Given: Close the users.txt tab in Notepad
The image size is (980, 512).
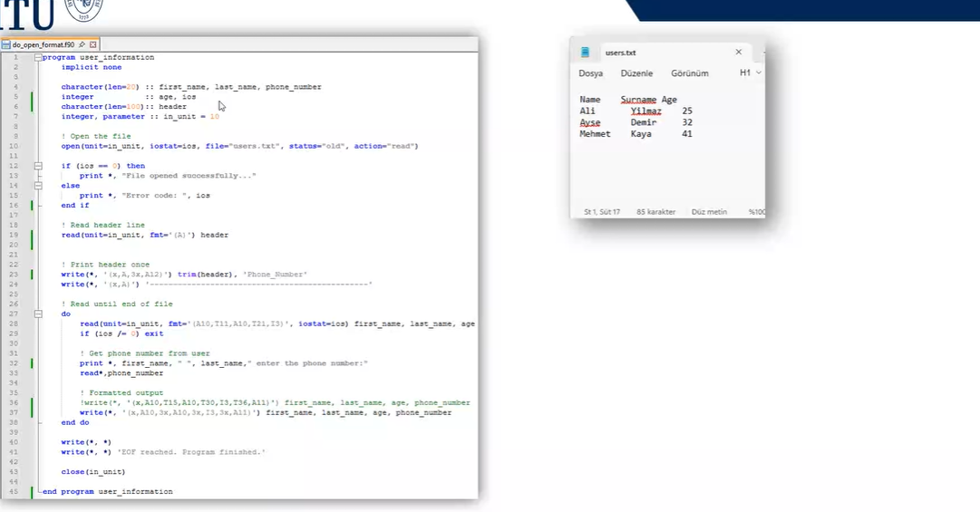Looking at the screenshot, I should [739, 52].
